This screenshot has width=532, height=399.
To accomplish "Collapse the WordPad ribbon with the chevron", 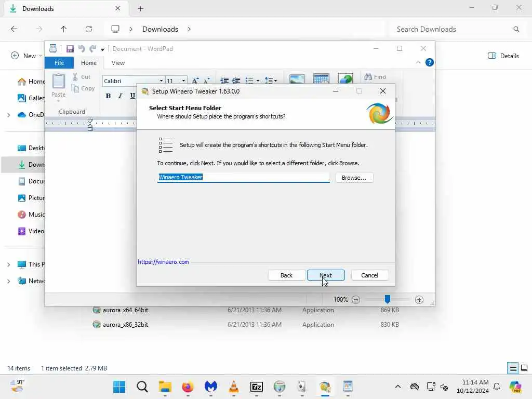I will 418,62.
